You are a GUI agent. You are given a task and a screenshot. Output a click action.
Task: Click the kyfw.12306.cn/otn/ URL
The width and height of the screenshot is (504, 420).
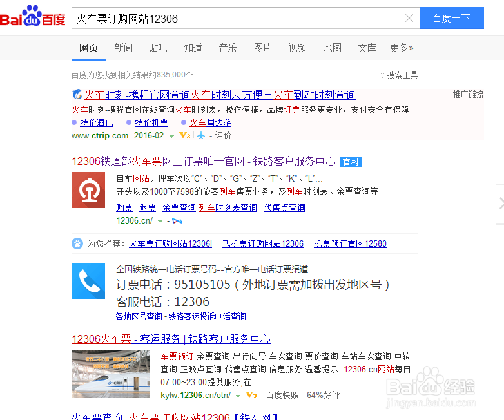[x=196, y=396]
